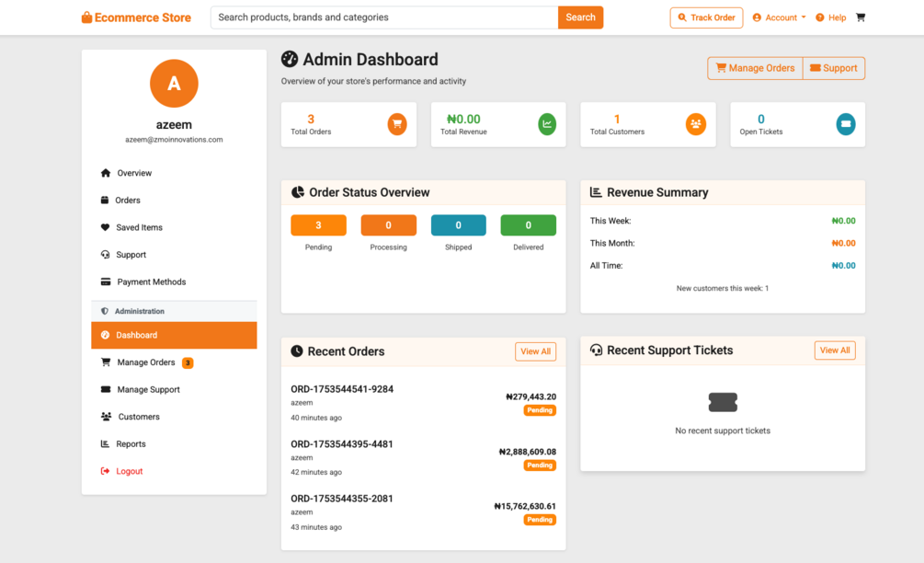Image resolution: width=924 pixels, height=563 pixels.
Task: Click the home icon beside Overview
Action: (106, 173)
